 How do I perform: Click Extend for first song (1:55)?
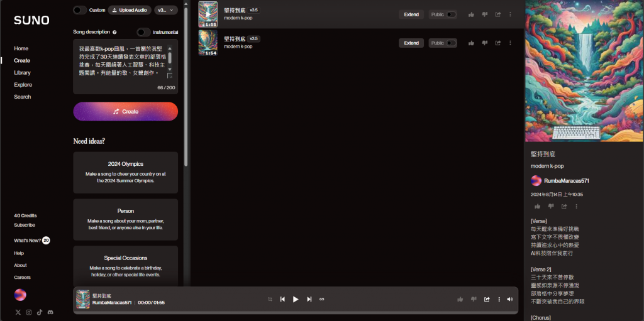[x=411, y=14]
